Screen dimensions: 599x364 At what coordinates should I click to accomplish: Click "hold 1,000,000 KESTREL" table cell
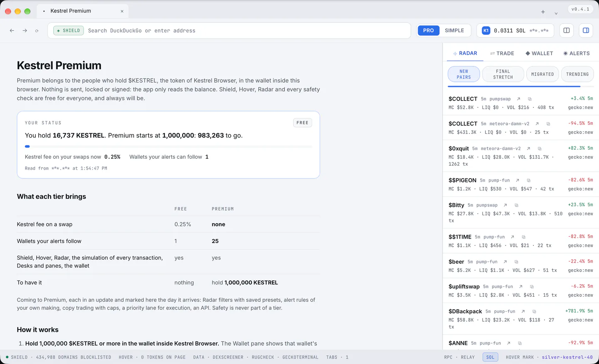245,283
